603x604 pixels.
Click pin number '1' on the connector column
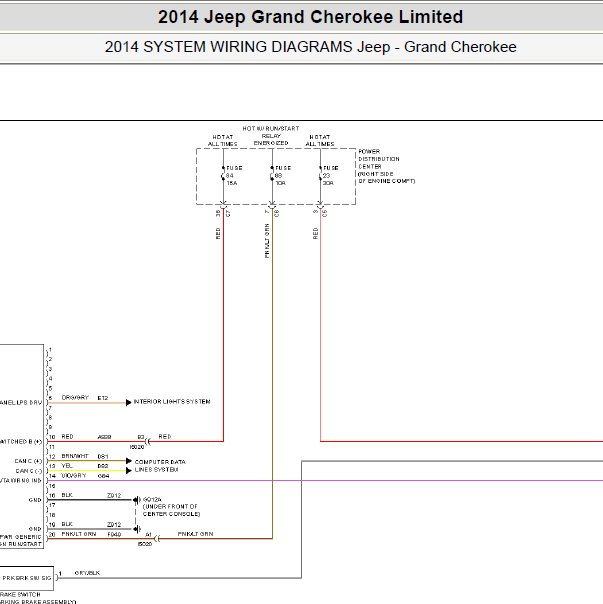click(50, 350)
